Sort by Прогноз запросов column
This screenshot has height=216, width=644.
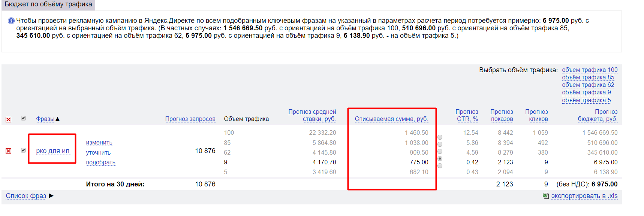pyautogui.click(x=190, y=119)
